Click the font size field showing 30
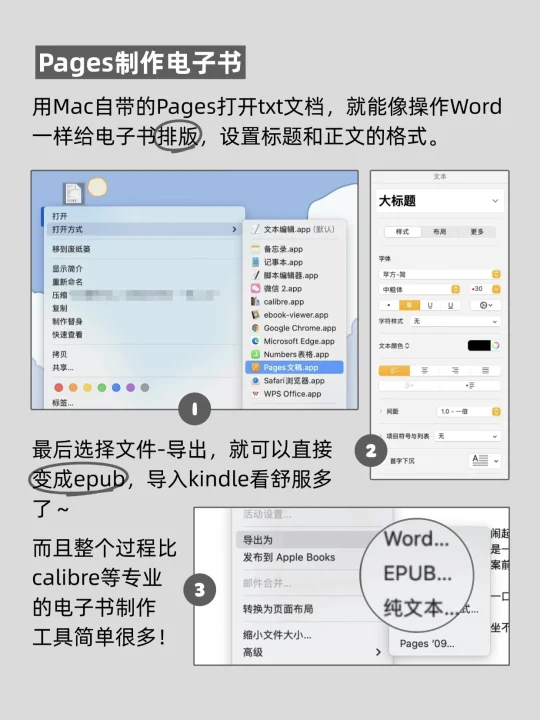This screenshot has width=540, height=720. tap(479, 289)
